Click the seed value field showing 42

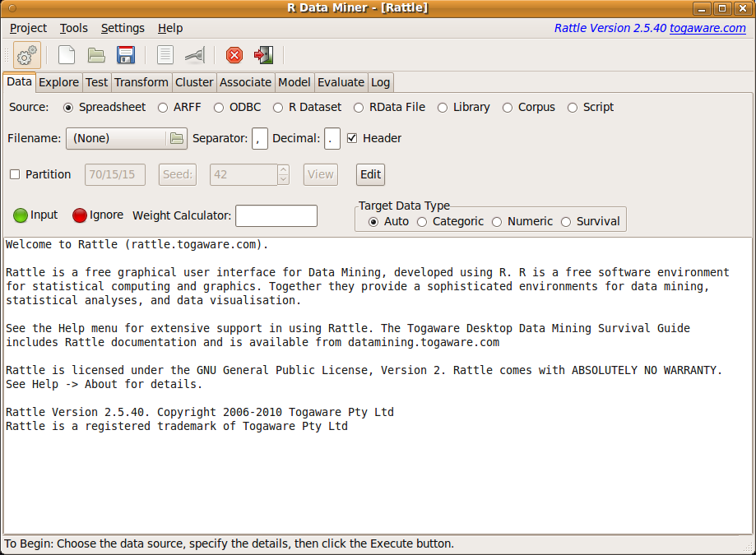(x=243, y=174)
